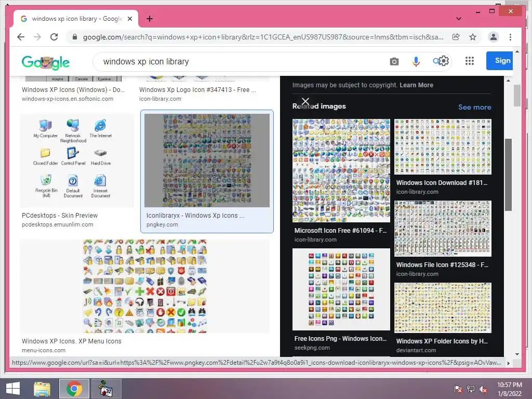
Task: Open File Explorer from the taskbar
Action: 42,389
